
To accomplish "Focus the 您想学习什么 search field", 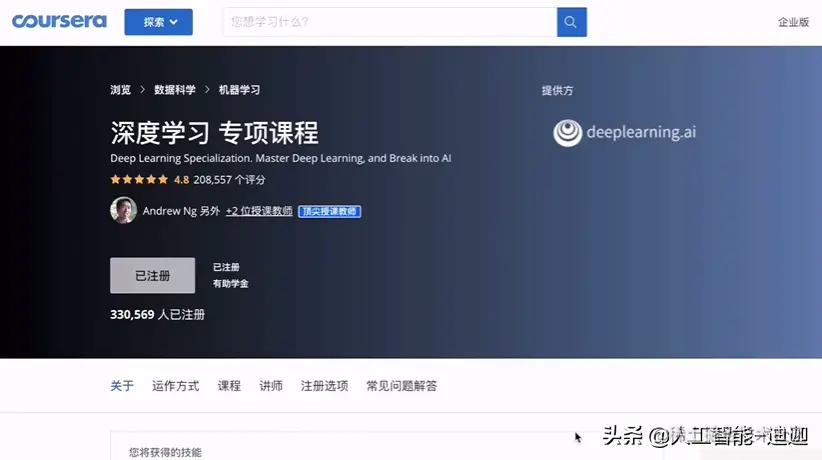I will tap(390, 22).
